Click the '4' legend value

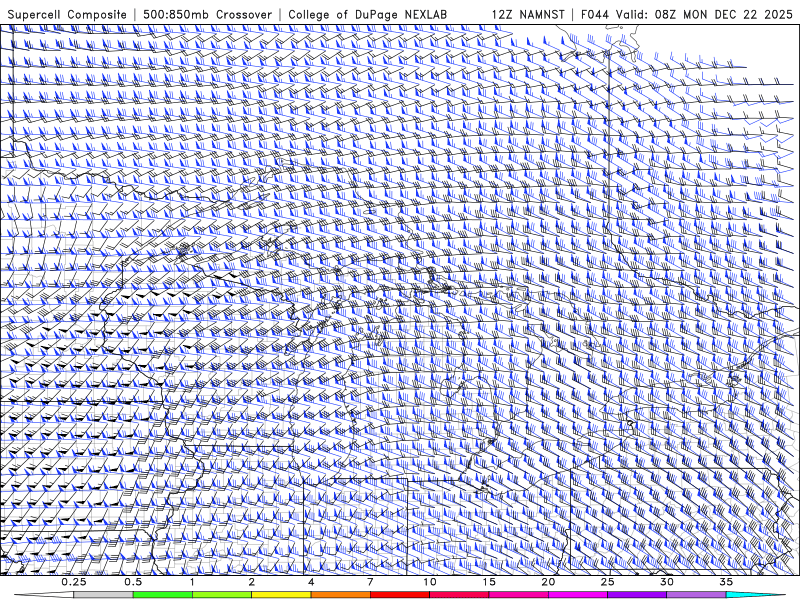pyautogui.click(x=311, y=582)
